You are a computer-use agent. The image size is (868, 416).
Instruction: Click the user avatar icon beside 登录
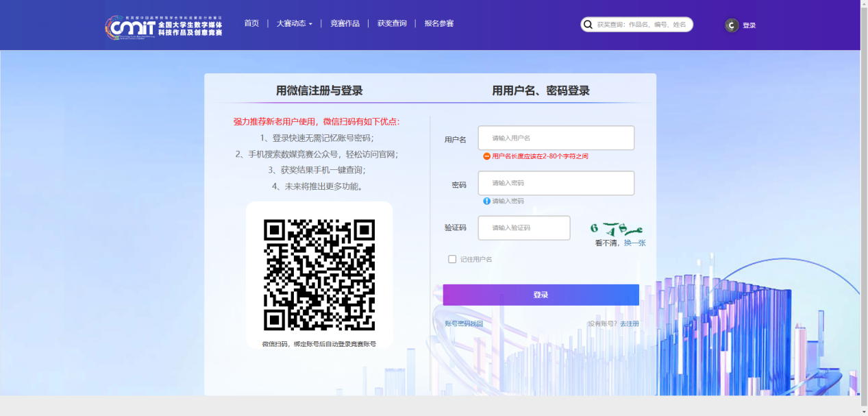732,25
